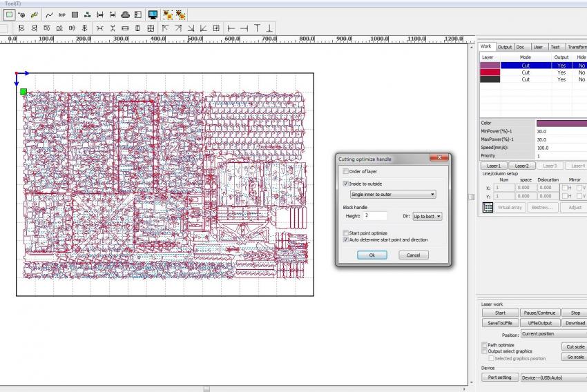Screen dimensions: 587x392
Task: Enable the Order of layer checkbox
Action: [x=346, y=171]
